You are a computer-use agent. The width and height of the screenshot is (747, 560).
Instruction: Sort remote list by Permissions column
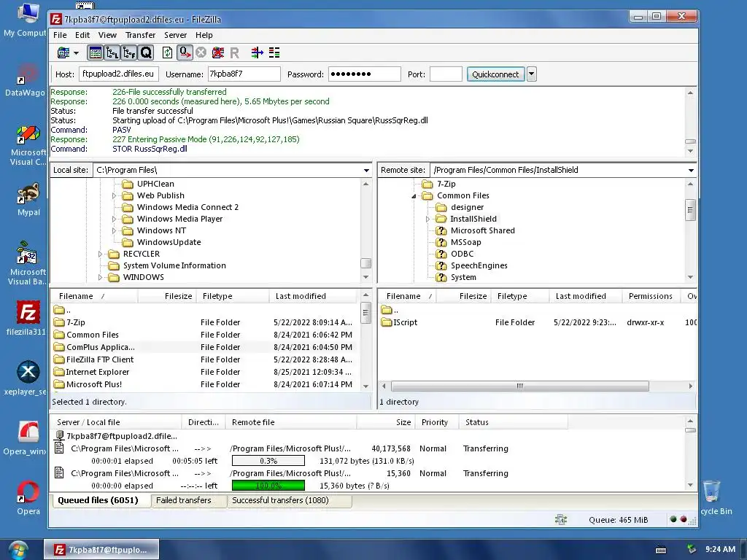(650, 296)
